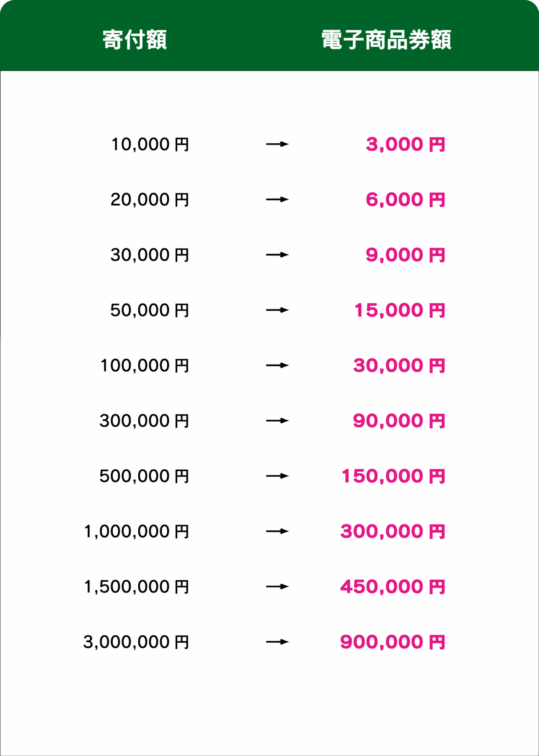Screen dimensions: 539x756
Task: Click the pink 300,000 円 voucher amount
Action: point(393,532)
